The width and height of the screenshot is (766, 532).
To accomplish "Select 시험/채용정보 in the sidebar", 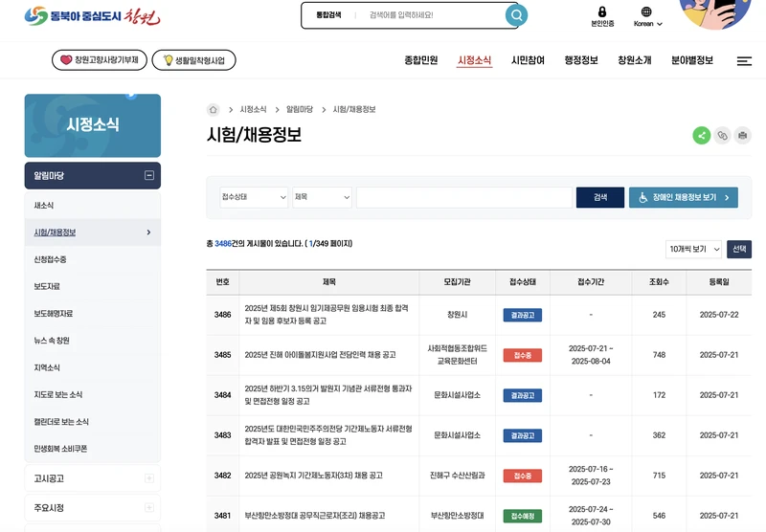I will coord(92,233).
